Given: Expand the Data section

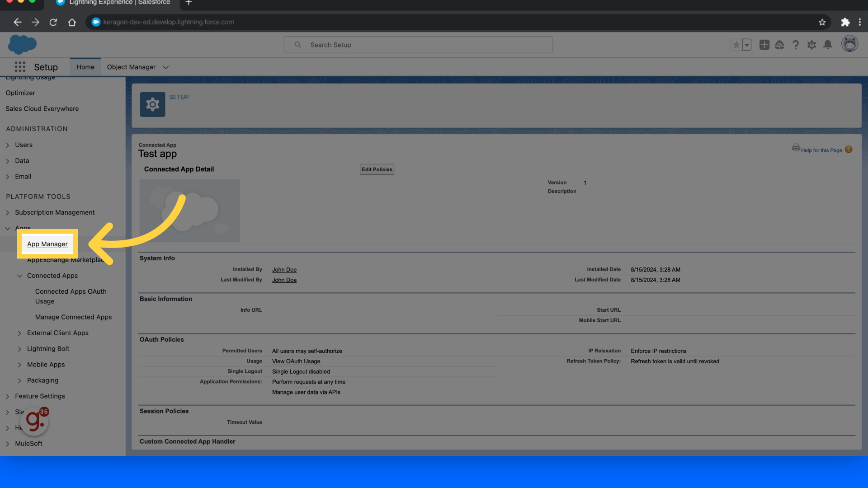Looking at the screenshot, I should click(7, 161).
